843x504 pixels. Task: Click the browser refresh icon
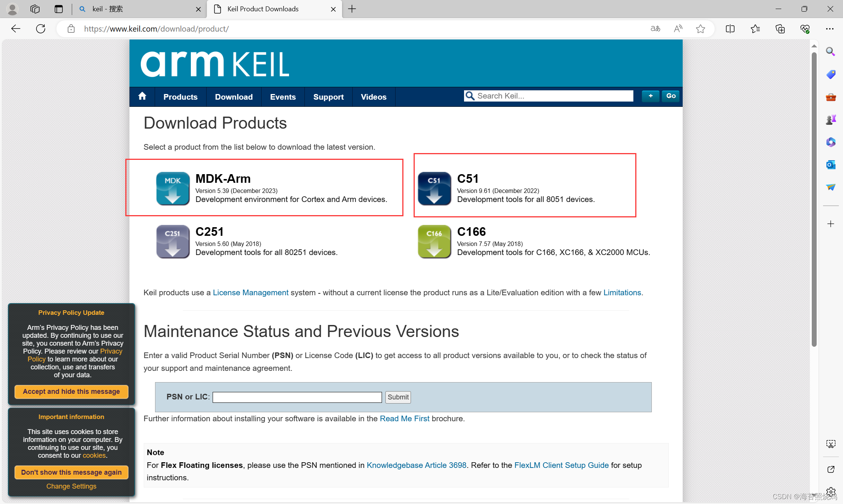pyautogui.click(x=41, y=29)
